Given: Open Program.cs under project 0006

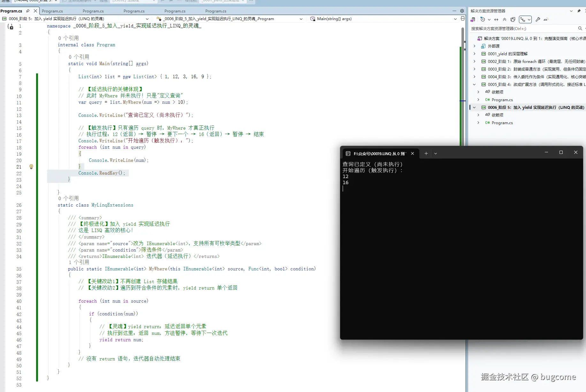Looking at the screenshot, I should [x=502, y=123].
